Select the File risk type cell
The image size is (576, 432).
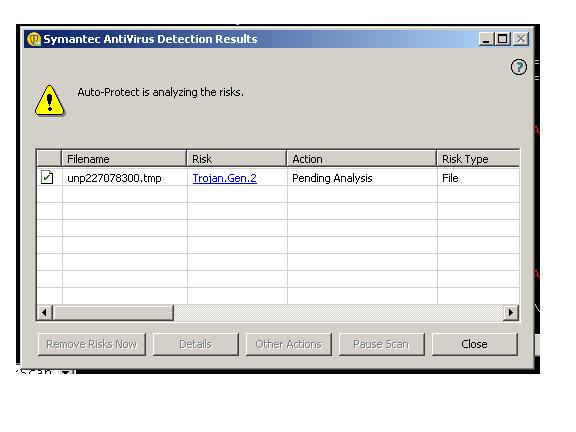[479, 178]
